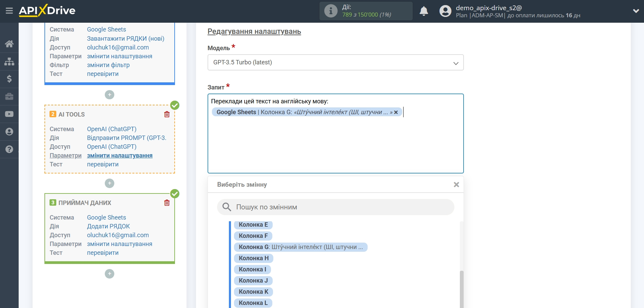Click the Редагування налаштувань heading

(x=254, y=32)
